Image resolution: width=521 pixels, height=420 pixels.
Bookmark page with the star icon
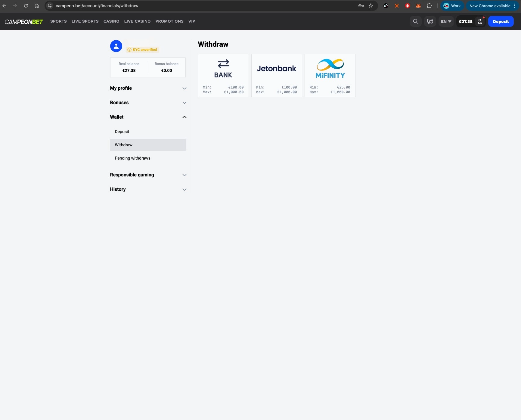pos(371,6)
